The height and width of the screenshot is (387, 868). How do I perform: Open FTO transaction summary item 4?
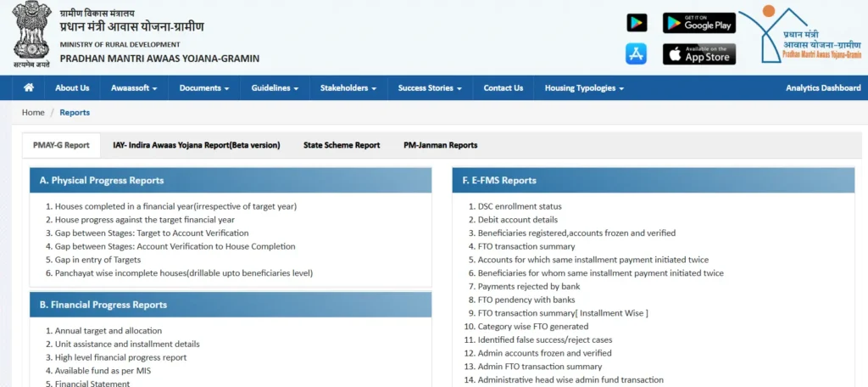526,246
